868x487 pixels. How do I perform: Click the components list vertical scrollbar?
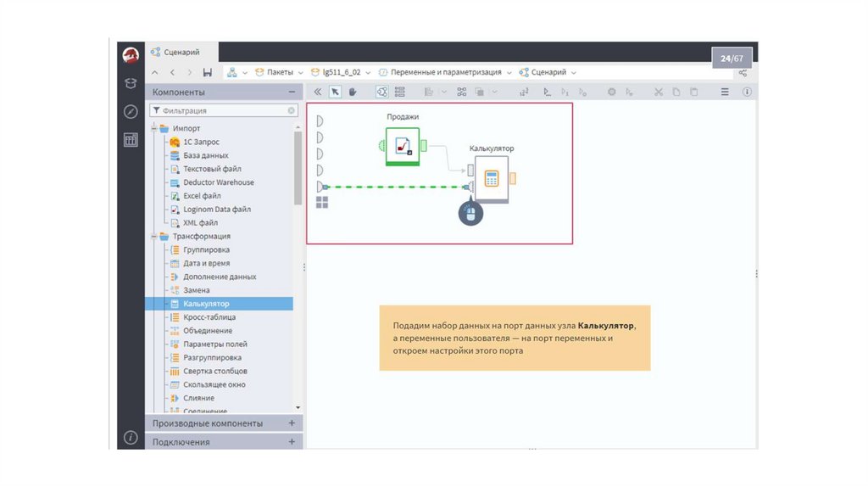click(298, 170)
